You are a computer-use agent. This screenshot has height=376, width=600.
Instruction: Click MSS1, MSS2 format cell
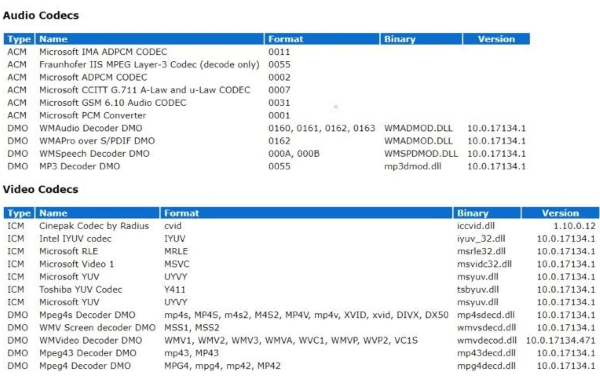(192, 328)
